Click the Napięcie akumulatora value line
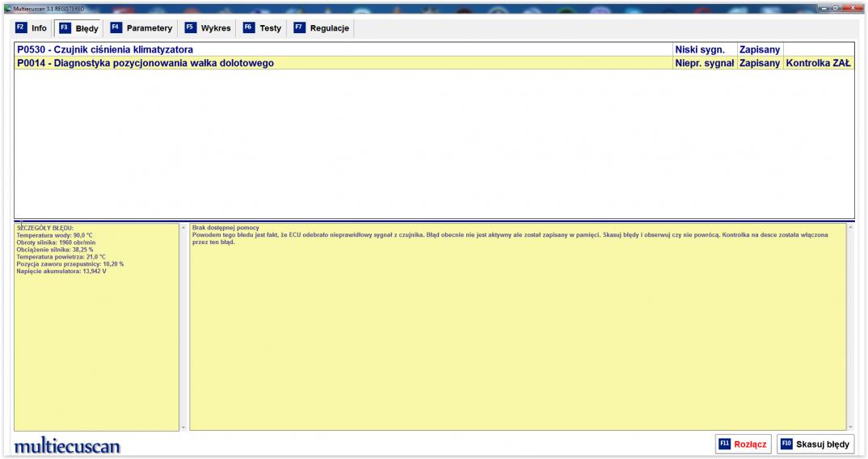The height and width of the screenshot is (459, 868). click(61, 272)
